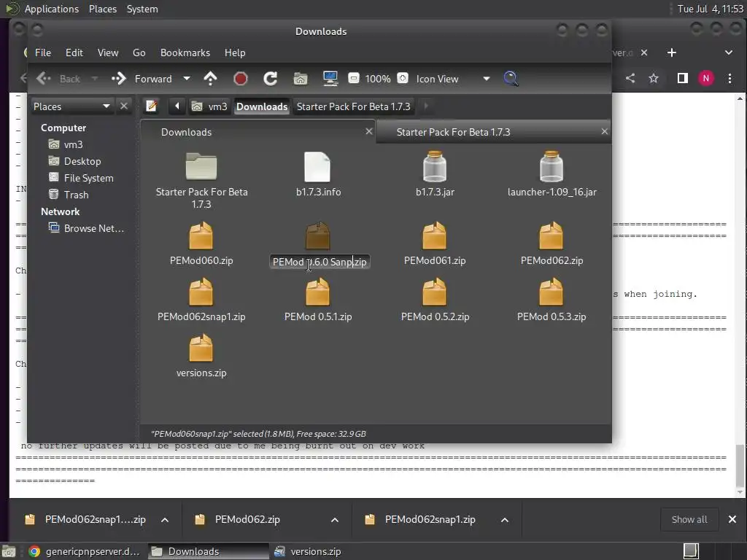
Task: Click the vm3 path bar button
Action: coord(209,106)
